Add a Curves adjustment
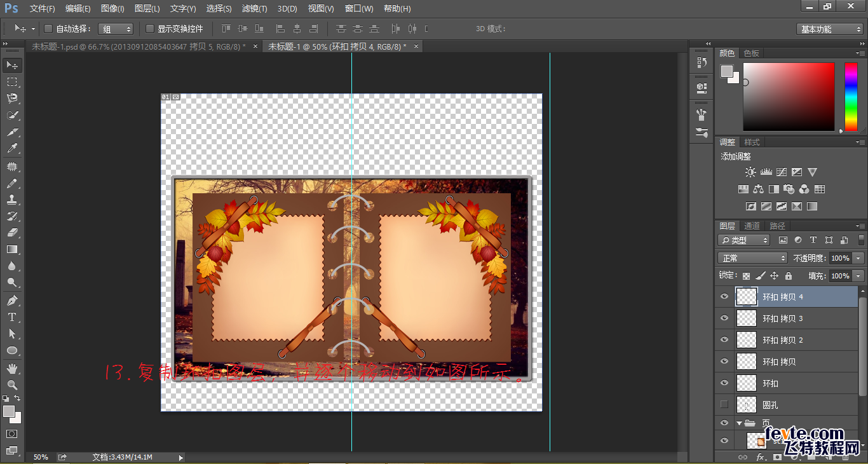This screenshot has height=464, width=868. (782, 172)
